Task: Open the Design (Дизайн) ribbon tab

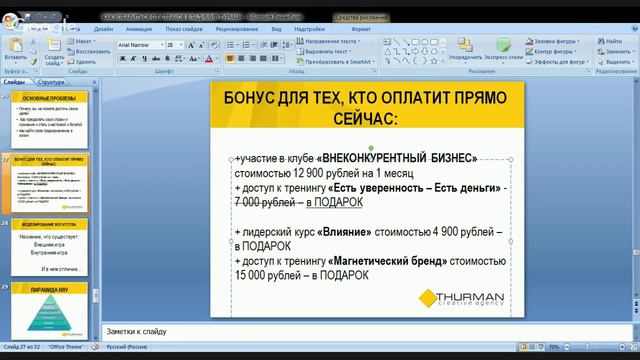Action: [x=103, y=29]
